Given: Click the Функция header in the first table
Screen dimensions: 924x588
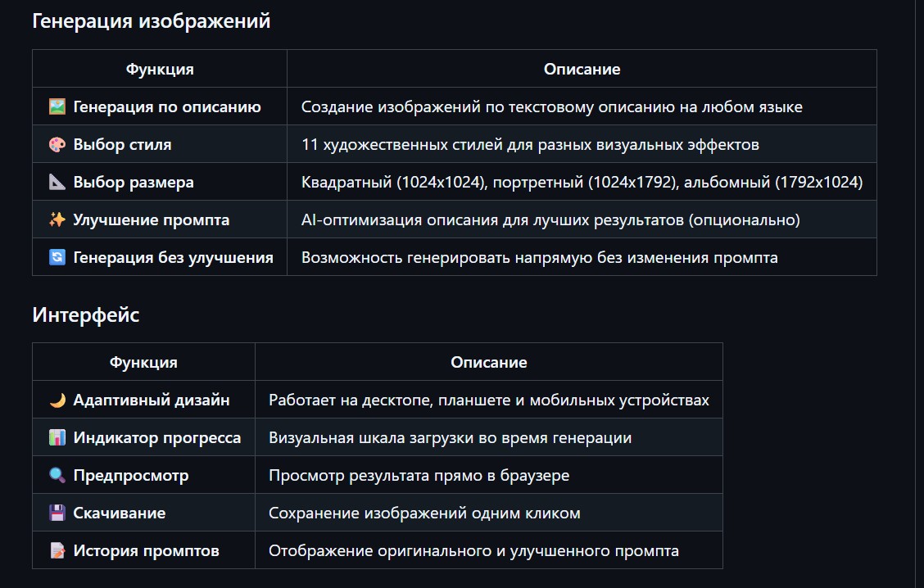Looking at the screenshot, I should pos(160,69).
